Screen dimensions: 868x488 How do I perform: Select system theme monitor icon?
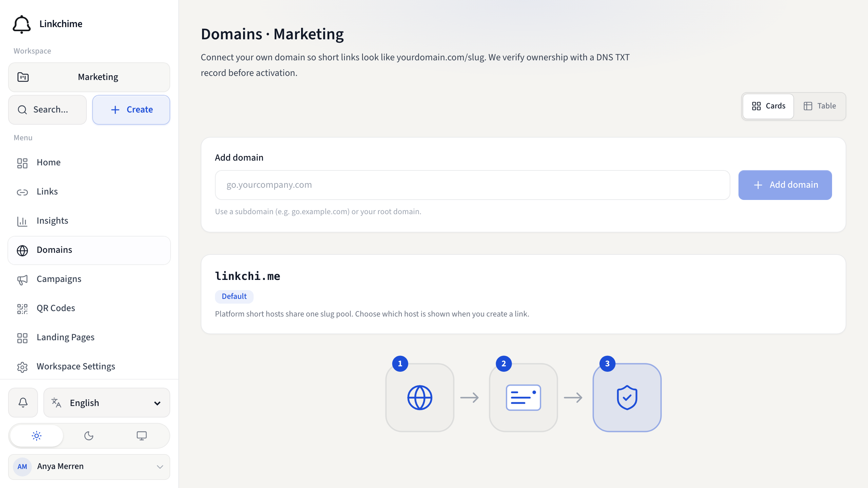142,436
